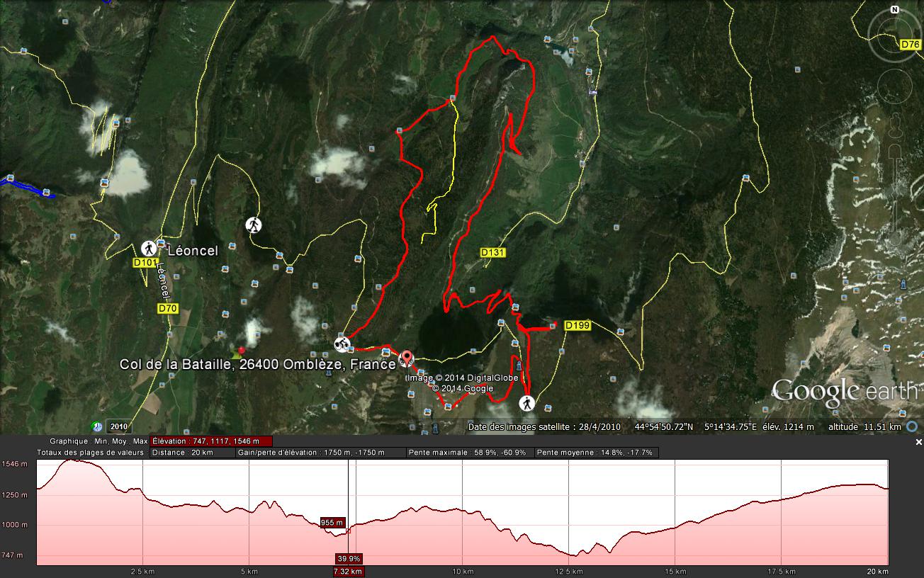Click the red route endpoint left of D199
The width and height of the screenshot is (924, 578).
(x=554, y=325)
